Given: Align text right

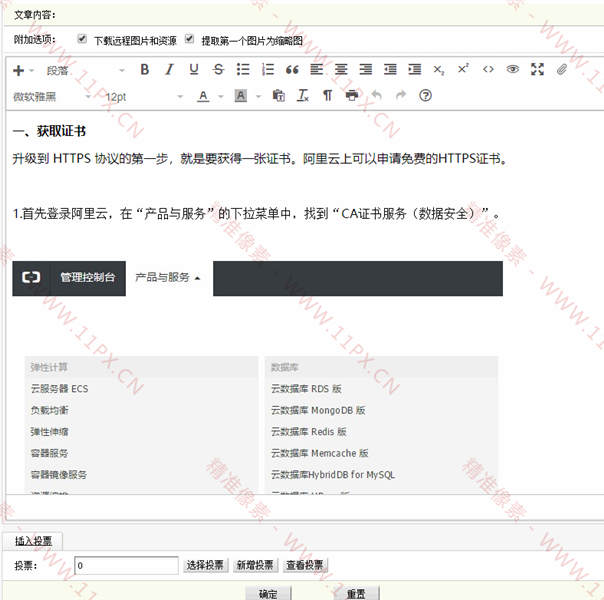Looking at the screenshot, I should tap(366, 70).
